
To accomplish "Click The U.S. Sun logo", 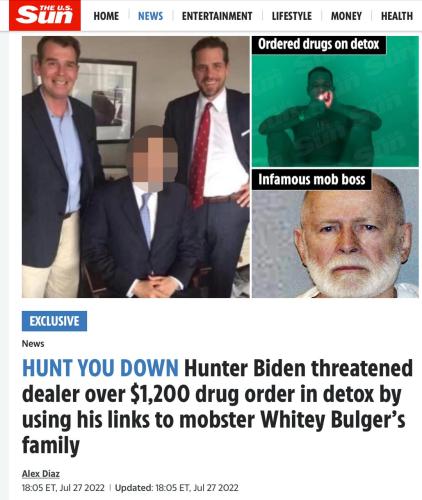I will tap(45, 15).
